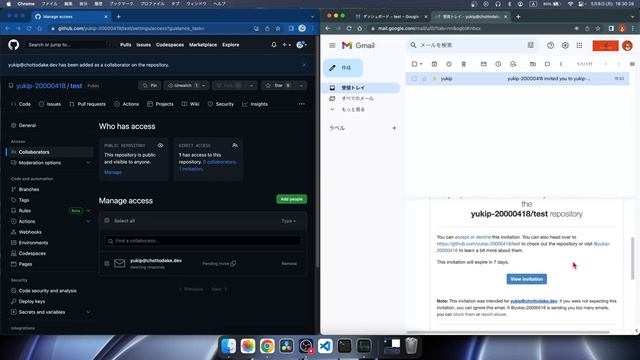640x360 pixels.
Task: Star the yukip email in Gmail
Action: click(x=424, y=79)
